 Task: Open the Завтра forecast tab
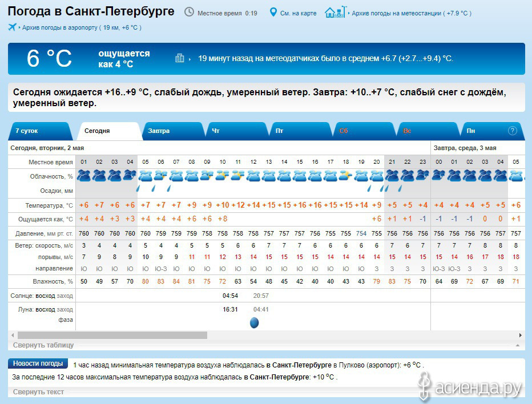[x=159, y=131]
